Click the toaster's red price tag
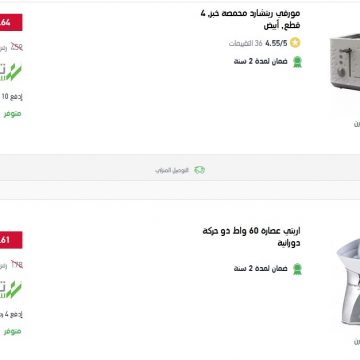 [x=11, y=22]
